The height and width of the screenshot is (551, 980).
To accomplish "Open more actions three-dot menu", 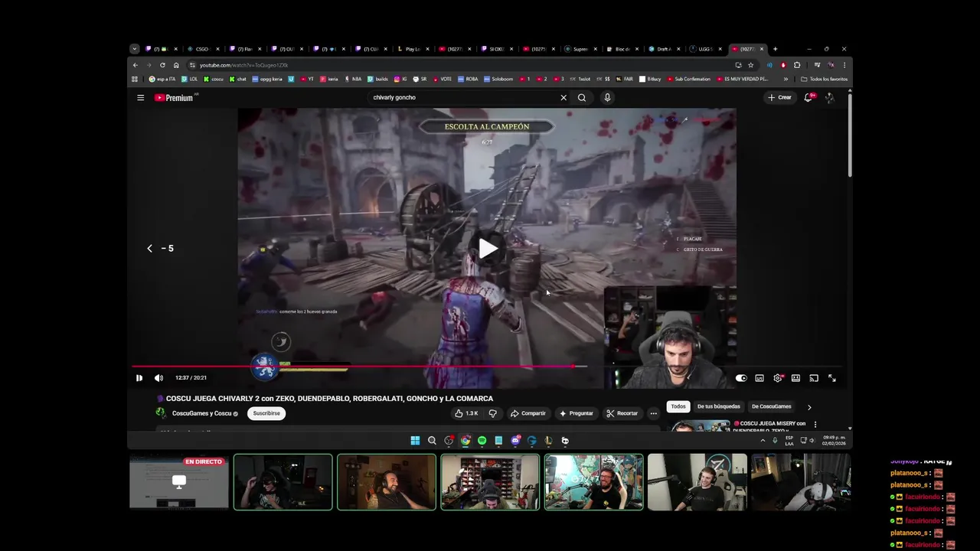I will coord(653,413).
